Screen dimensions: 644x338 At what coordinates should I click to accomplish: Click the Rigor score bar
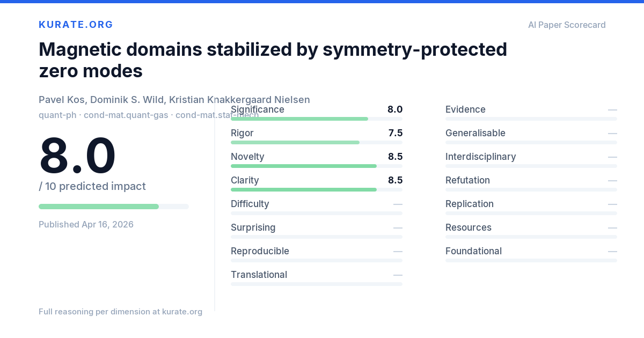[x=317, y=142]
